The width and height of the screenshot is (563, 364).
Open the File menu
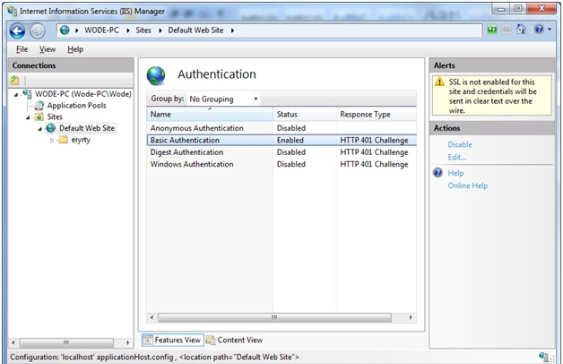(22, 49)
